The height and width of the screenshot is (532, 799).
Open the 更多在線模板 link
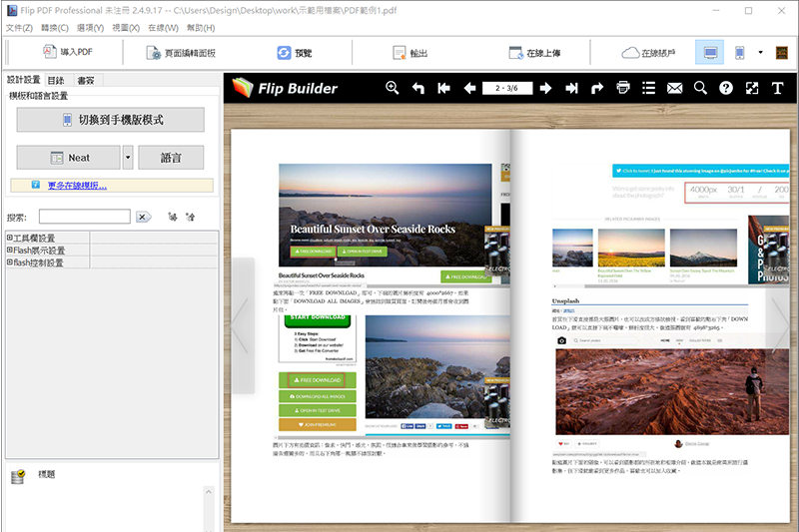tap(78, 186)
